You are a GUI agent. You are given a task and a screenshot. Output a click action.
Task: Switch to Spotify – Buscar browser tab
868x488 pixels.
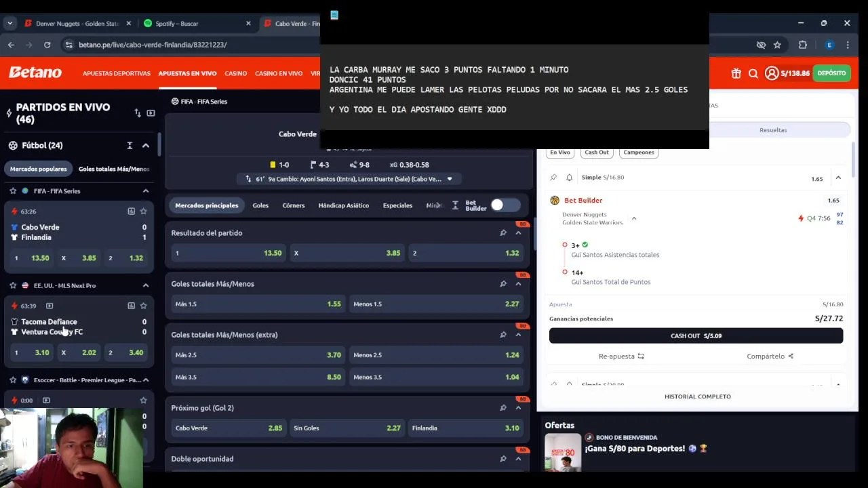(x=197, y=23)
